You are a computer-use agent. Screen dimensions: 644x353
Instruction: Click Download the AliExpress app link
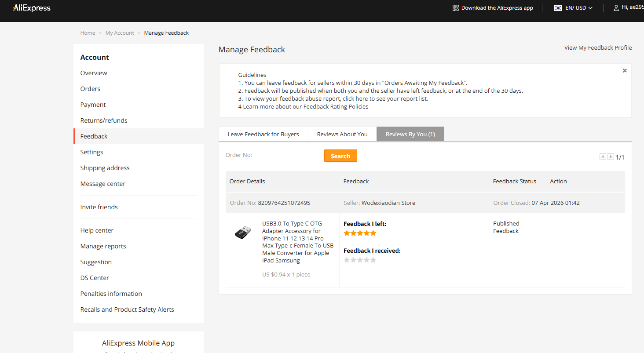(497, 8)
